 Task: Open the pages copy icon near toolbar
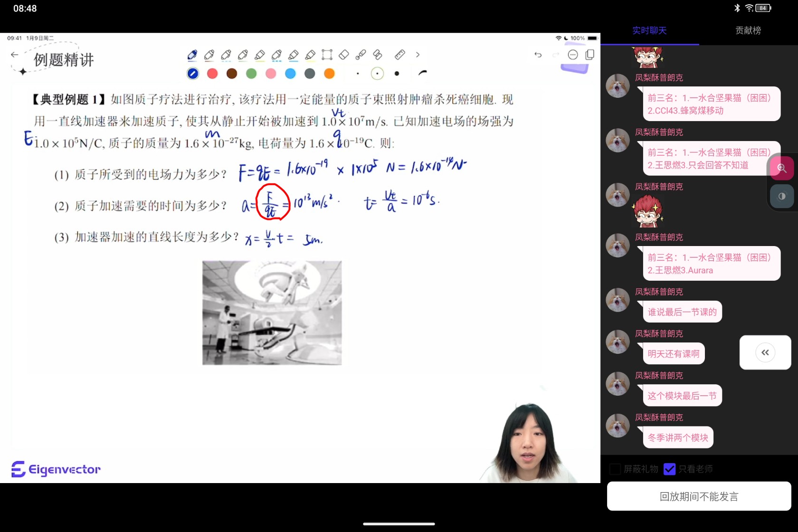click(589, 55)
